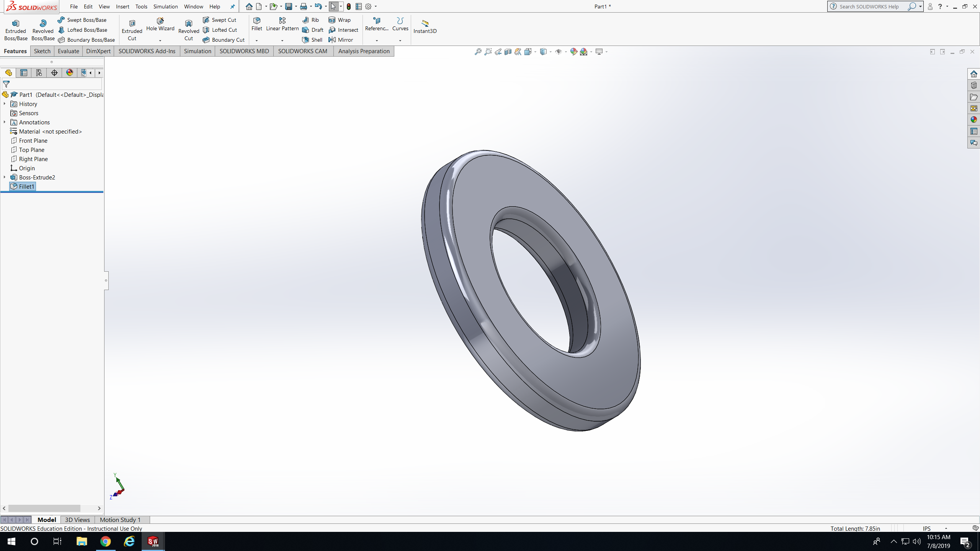Viewport: 980px width, 551px height.
Task: Select the Front Plane tree item
Action: pyautogui.click(x=33, y=140)
